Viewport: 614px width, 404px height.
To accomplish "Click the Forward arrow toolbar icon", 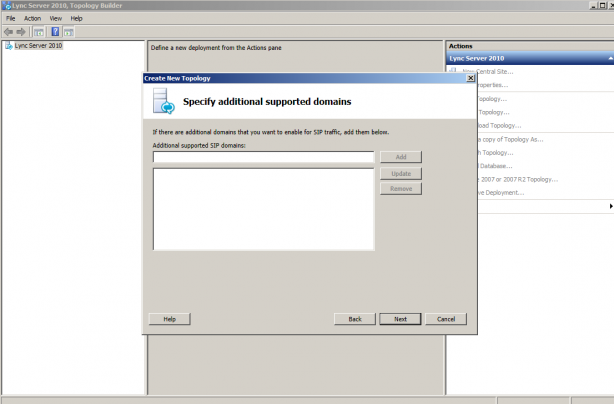I will point(21,32).
